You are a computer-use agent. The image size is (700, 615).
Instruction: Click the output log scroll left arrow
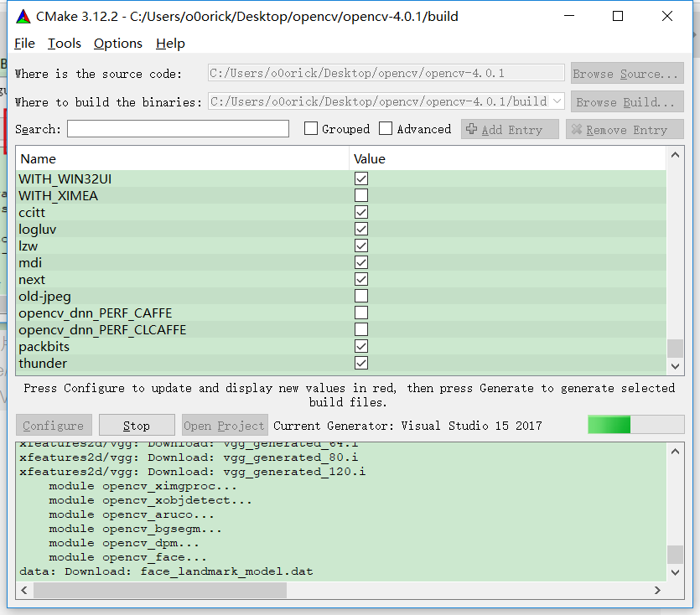[x=24, y=591]
